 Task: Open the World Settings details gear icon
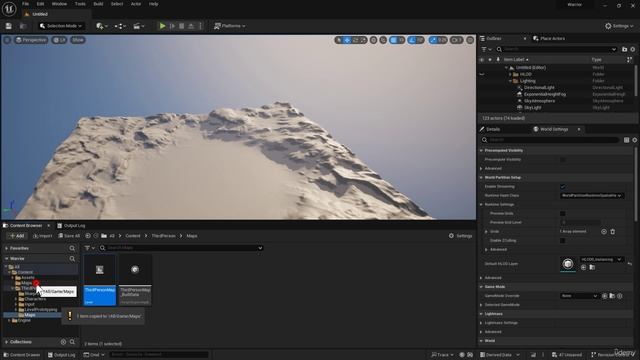click(635, 140)
